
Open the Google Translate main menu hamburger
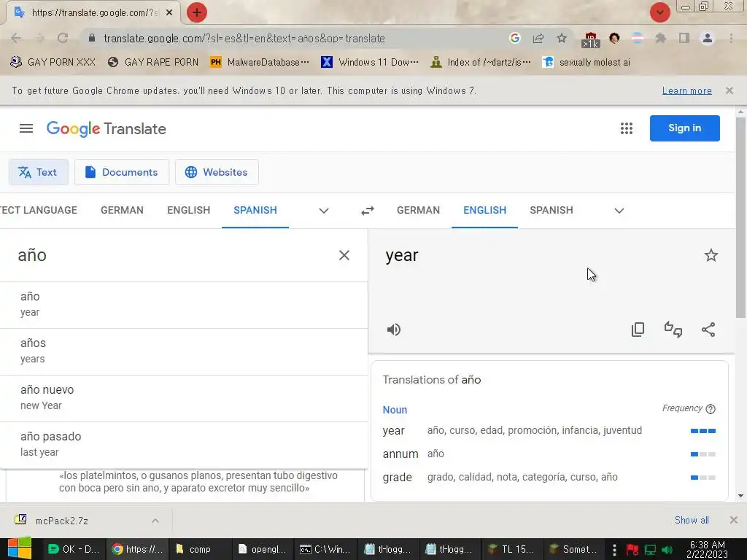[x=26, y=128]
